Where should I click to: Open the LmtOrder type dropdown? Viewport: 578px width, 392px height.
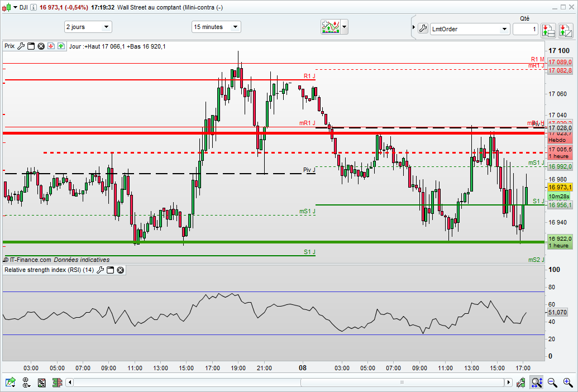tap(470, 29)
